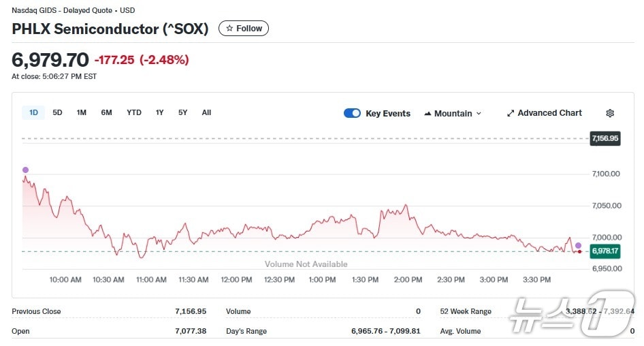Screen dimensions: 644x346
Task: Switch to the 5D range
Action: pos(57,112)
